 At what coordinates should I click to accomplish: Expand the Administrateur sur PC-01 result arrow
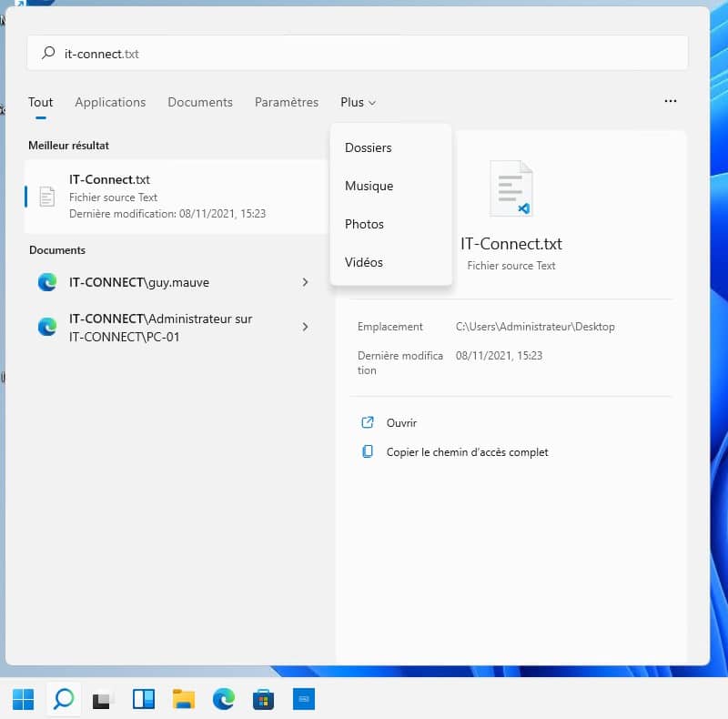click(305, 327)
